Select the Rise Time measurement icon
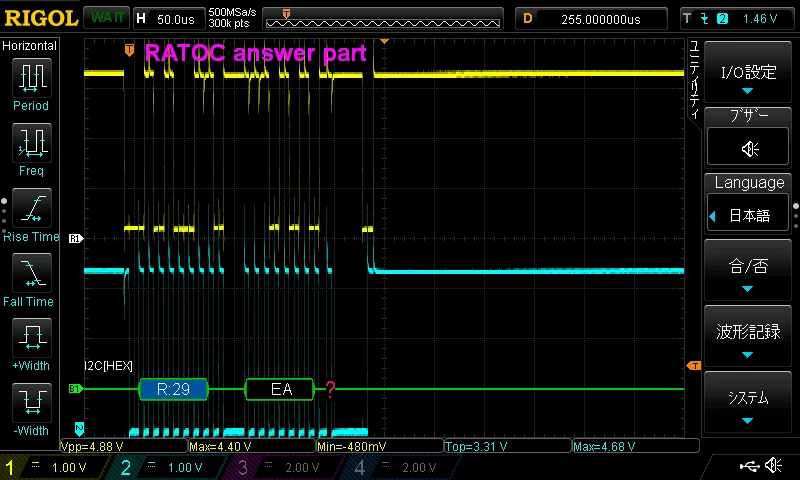Screen dimensions: 800x480 32,208
